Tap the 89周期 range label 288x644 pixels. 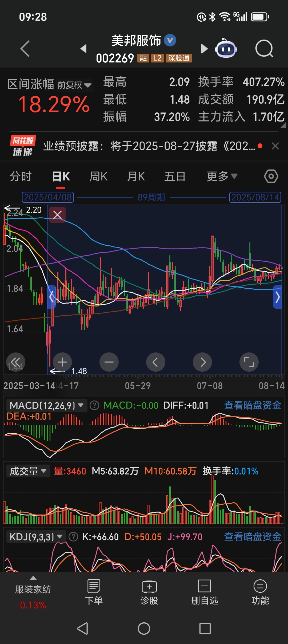click(151, 197)
